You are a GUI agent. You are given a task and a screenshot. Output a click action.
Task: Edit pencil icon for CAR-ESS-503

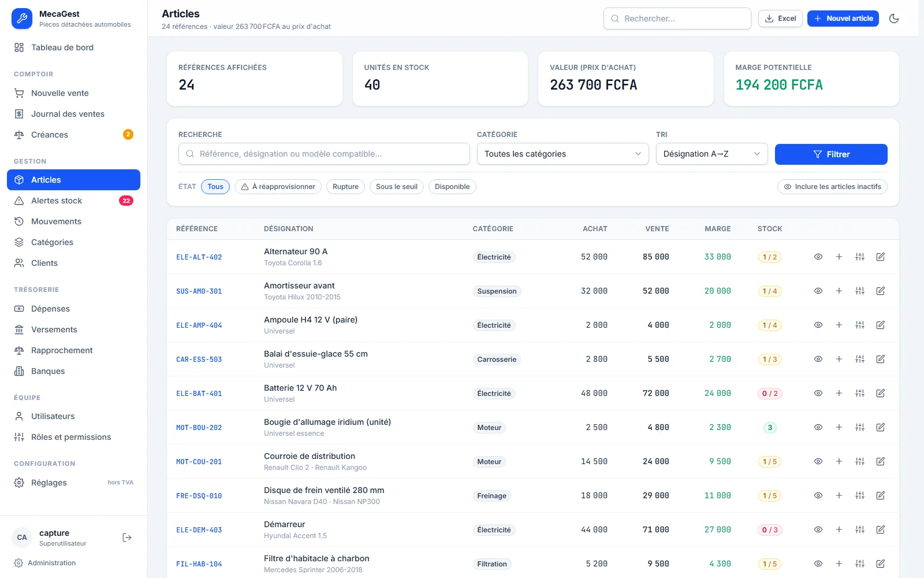pyautogui.click(x=881, y=359)
